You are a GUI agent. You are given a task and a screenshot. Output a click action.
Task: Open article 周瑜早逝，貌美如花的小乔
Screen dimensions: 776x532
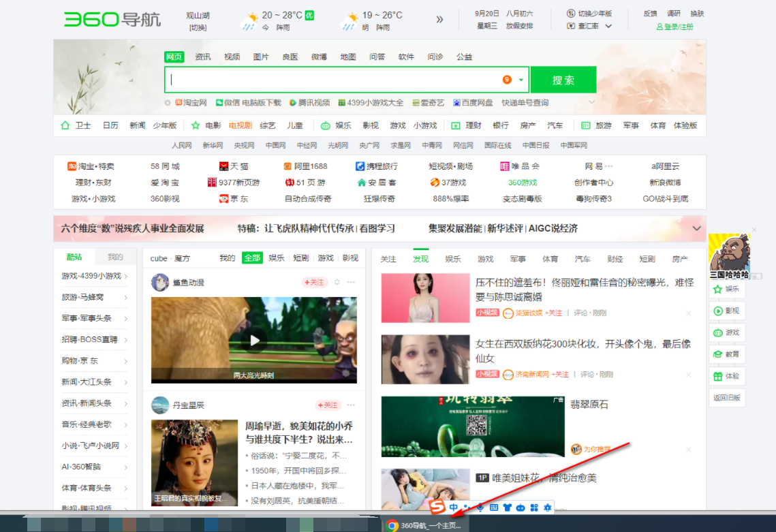pos(299,433)
